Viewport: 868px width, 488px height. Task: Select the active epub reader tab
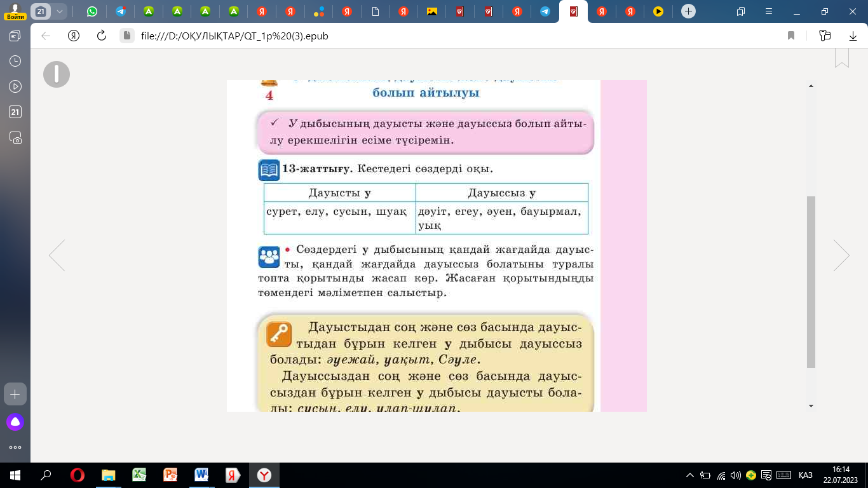574,11
